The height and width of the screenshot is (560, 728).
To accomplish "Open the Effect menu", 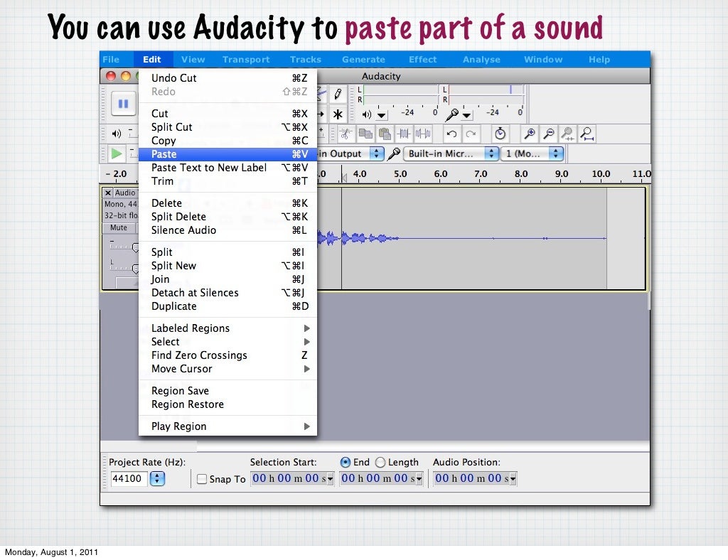I will coord(422,60).
